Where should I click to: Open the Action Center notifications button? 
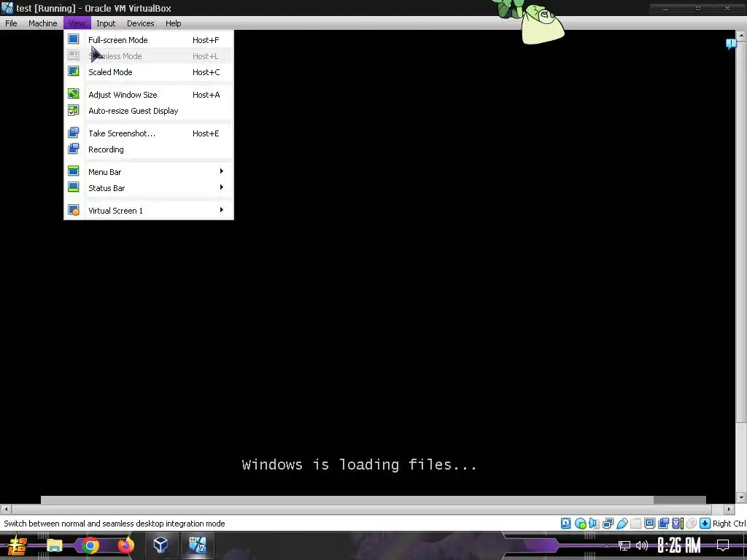click(x=723, y=545)
